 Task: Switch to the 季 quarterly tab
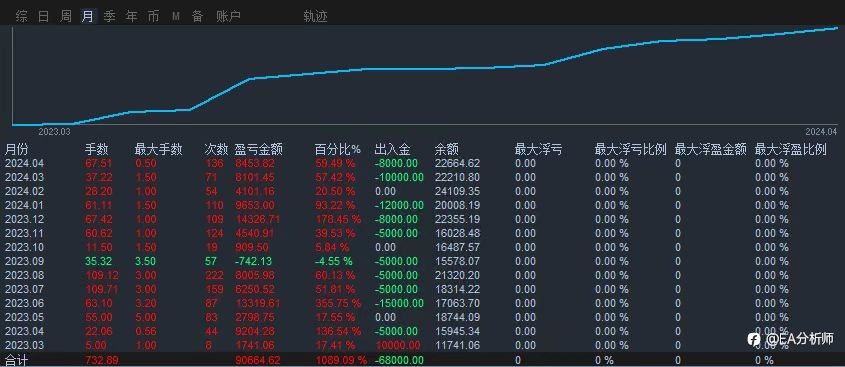(x=109, y=17)
